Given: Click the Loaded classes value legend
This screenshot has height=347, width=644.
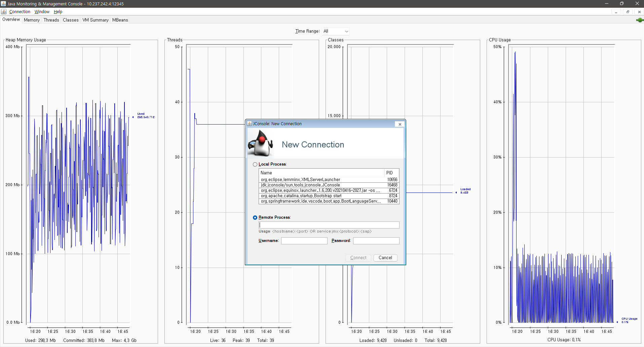Looking at the screenshot, I should pyautogui.click(x=465, y=191).
